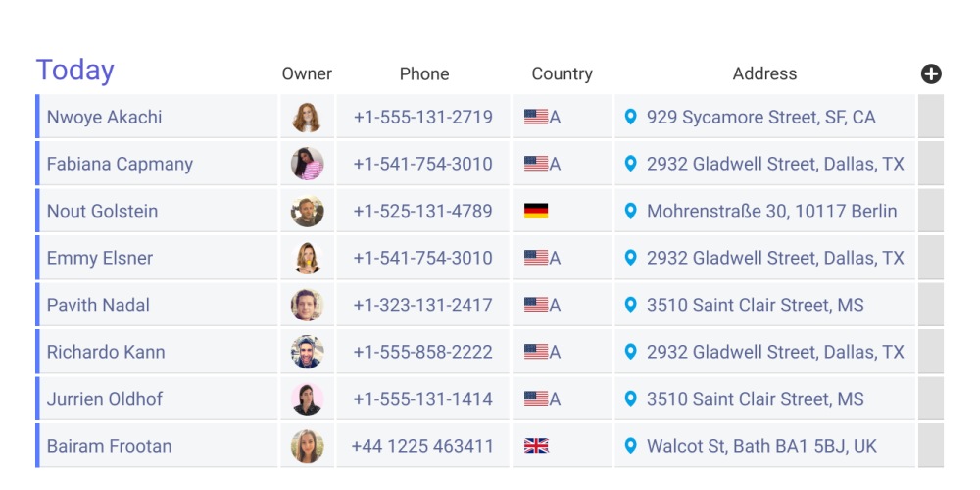Click the German flag for Nout Golstein
980x490 pixels.
click(536, 211)
